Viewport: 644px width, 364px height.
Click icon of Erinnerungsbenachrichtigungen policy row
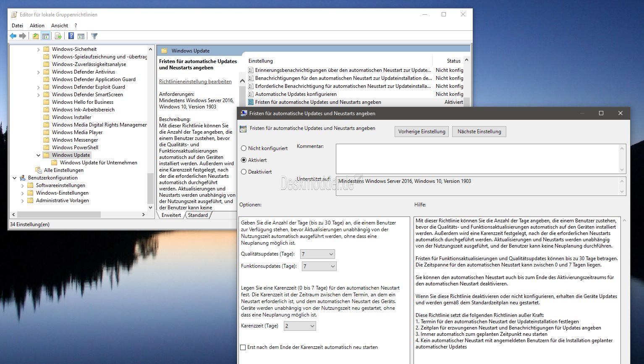pos(251,70)
